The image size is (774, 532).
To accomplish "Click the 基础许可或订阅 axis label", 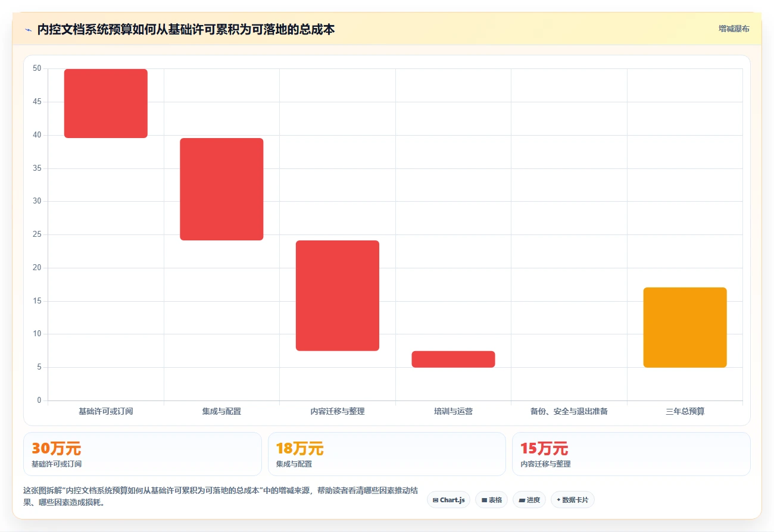I will click(x=106, y=411).
